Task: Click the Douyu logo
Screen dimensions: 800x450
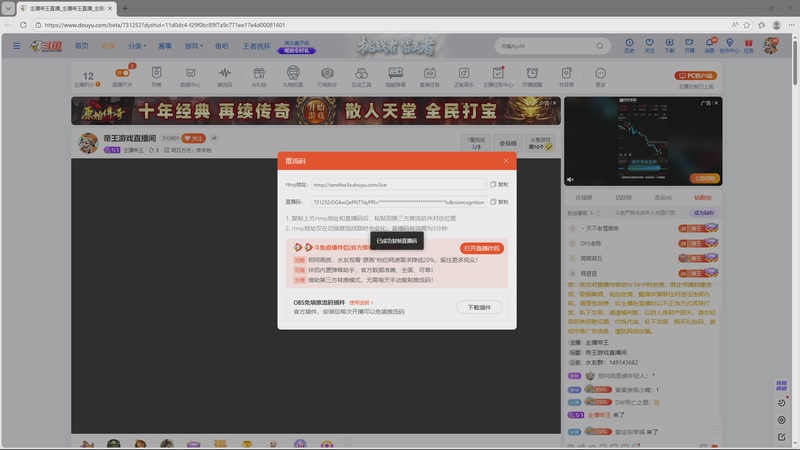Action: [x=46, y=46]
